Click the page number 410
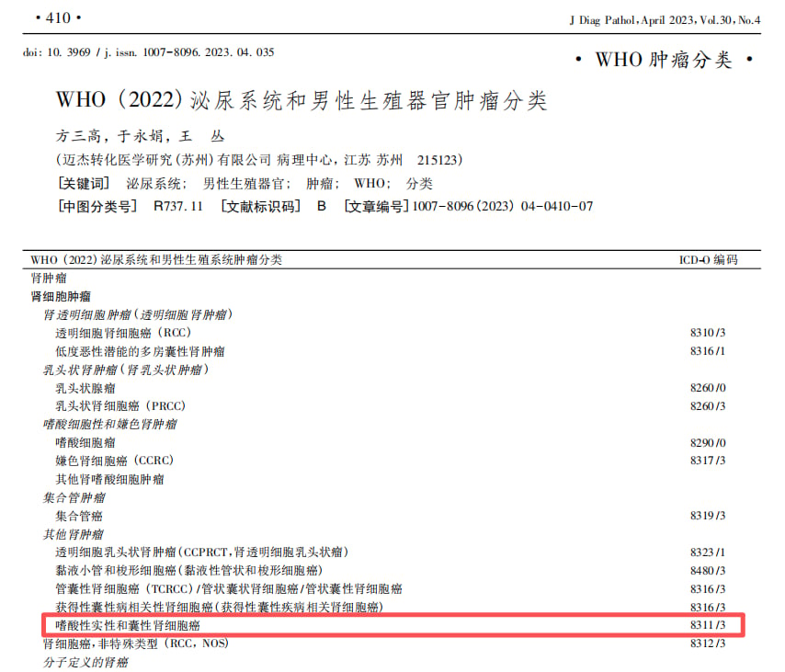 click(58, 18)
